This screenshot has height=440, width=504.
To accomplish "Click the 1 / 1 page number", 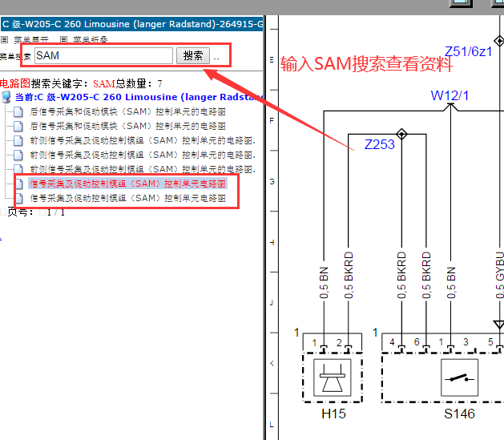I will click(x=55, y=212).
